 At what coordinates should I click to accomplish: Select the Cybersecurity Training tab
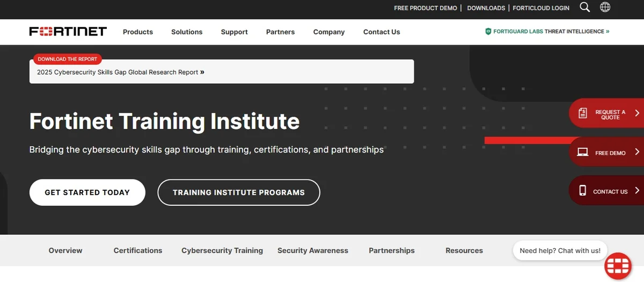(x=222, y=250)
